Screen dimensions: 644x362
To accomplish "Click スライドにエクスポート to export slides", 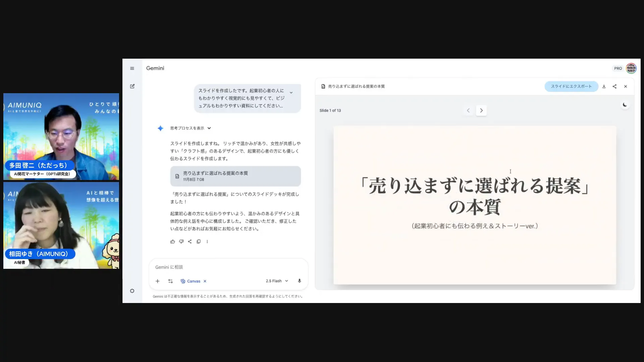I will 571,86.
